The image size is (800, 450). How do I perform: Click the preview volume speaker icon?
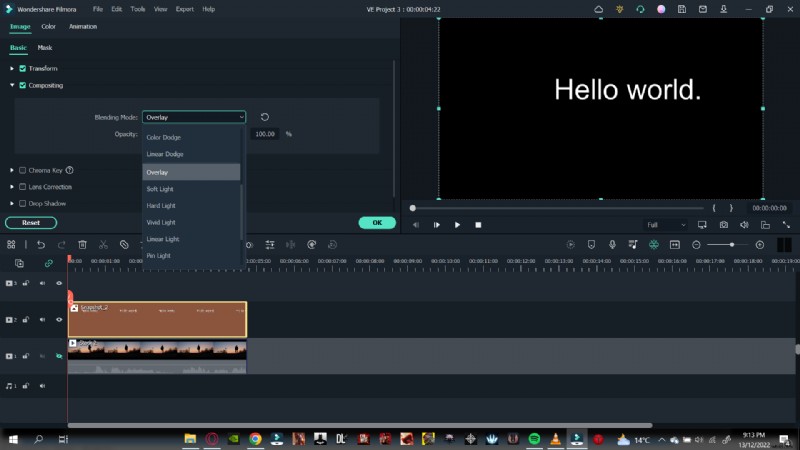[x=744, y=225]
